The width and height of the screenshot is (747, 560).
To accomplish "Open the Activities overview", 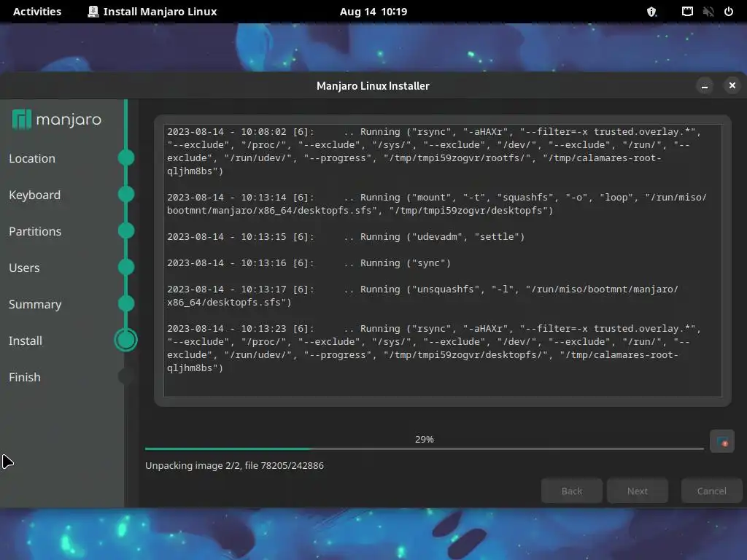I will point(37,12).
